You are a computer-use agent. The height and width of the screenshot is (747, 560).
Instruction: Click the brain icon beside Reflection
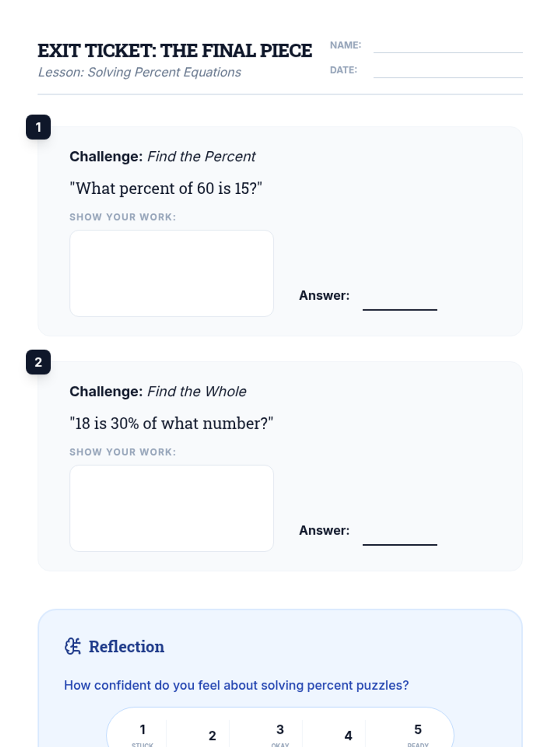(x=72, y=646)
